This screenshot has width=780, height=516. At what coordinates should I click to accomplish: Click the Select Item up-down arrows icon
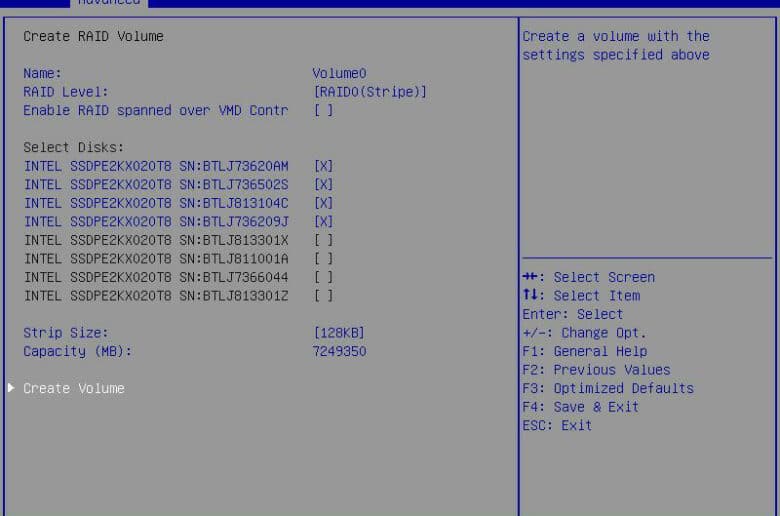point(530,295)
